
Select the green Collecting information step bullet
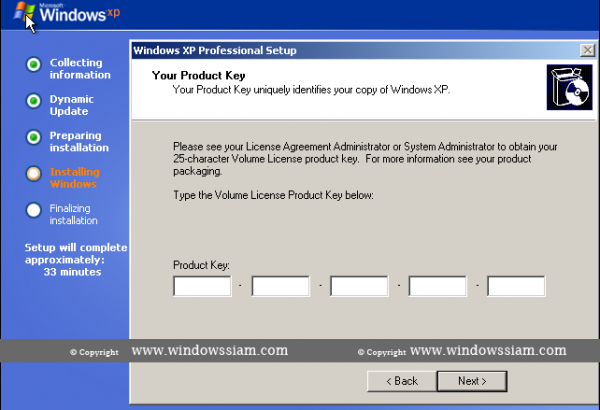pyautogui.click(x=34, y=66)
